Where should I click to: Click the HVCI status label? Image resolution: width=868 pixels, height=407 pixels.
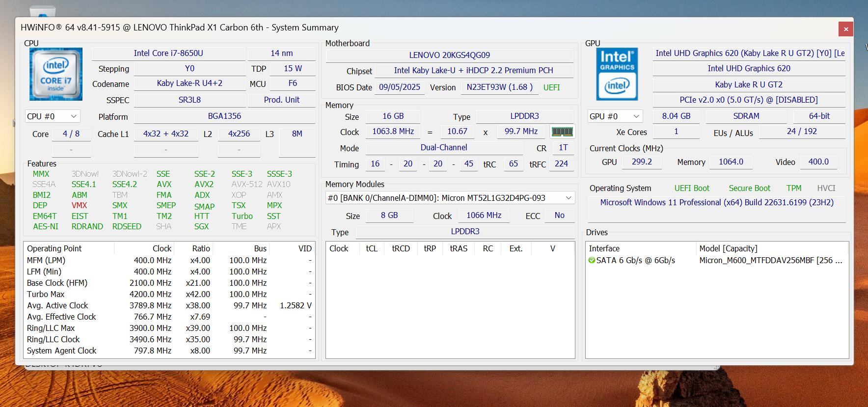[826, 188]
